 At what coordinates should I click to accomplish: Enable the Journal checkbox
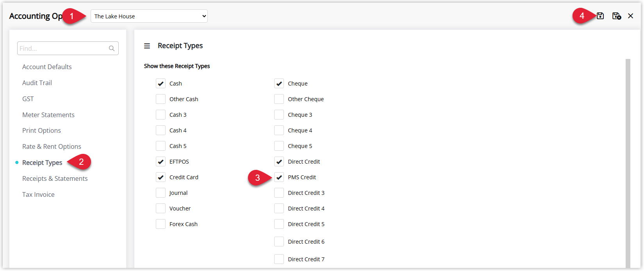pos(161,193)
